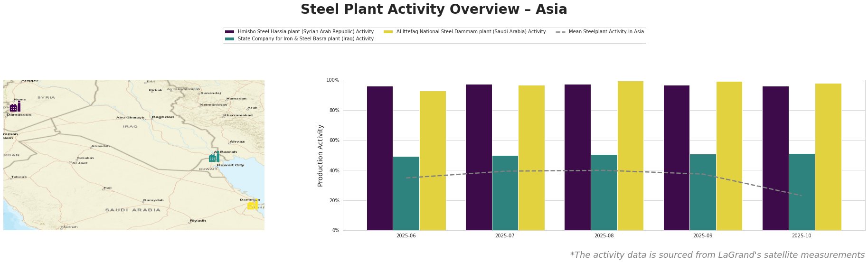The image size is (868, 263).
Task: Click the purple Hmisho Steel legend swatch
Action: (230, 32)
